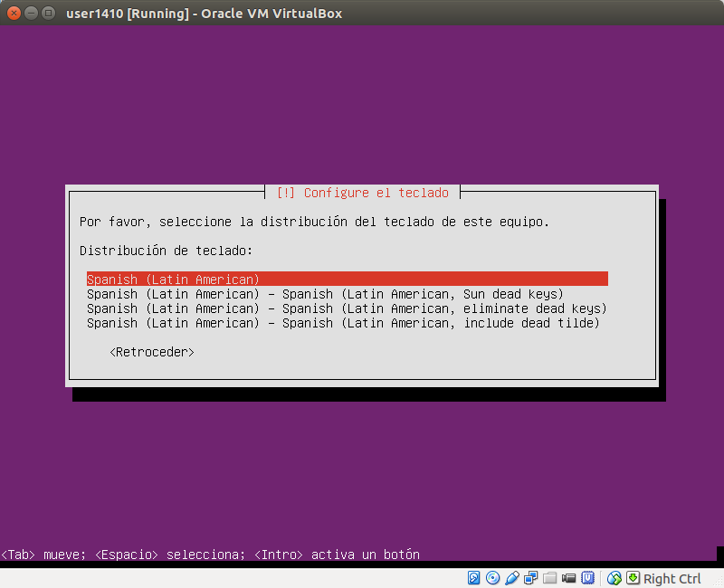Choose the eliminate dead keys layout
724x588 pixels.
346,308
